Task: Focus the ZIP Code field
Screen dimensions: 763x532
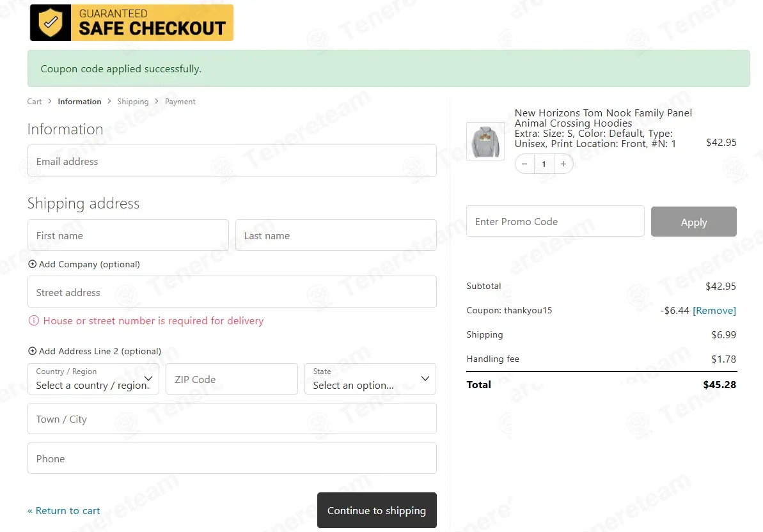Action: (x=232, y=379)
